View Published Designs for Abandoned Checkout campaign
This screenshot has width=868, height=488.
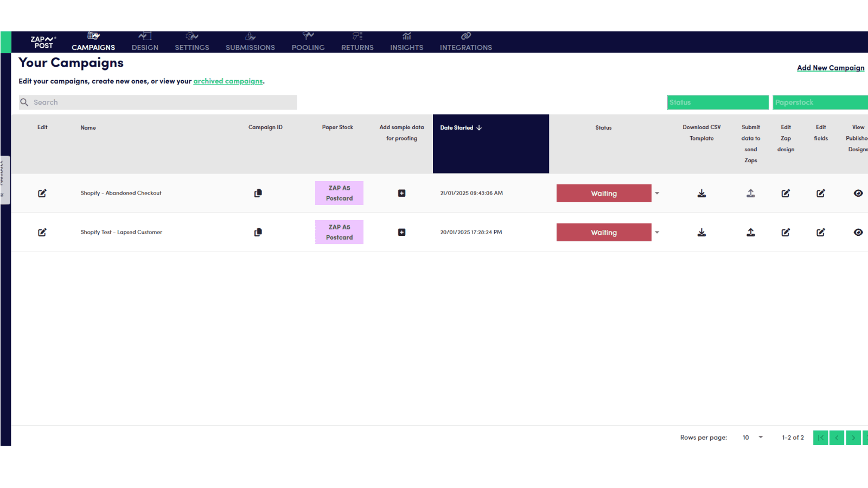[x=858, y=192]
